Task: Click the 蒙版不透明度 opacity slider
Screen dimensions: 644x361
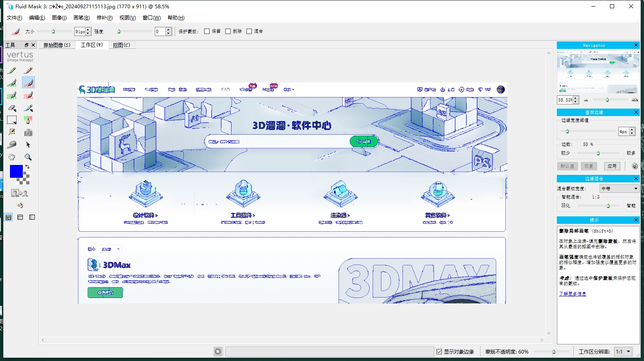Action: coord(554,351)
